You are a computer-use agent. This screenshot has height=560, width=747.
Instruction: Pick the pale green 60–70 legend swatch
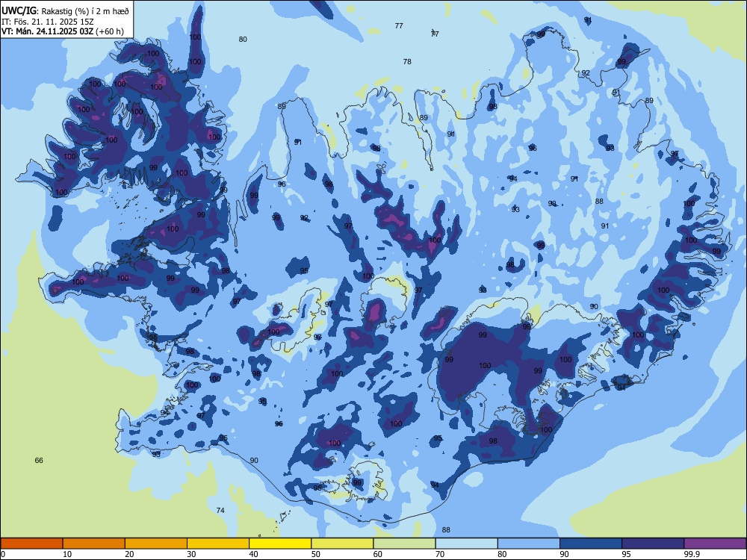[404, 544]
